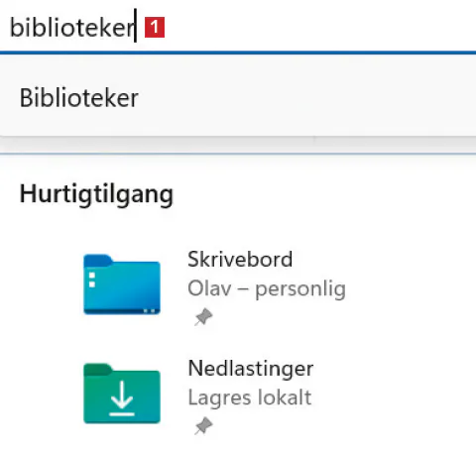Open the Skrivebord folder icon
The height and width of the screenshot is (453, 476).
tap(122, 284)
